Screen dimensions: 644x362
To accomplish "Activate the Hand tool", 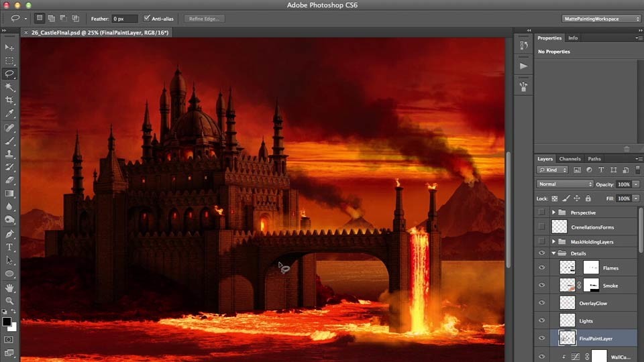I will point(9,288).
